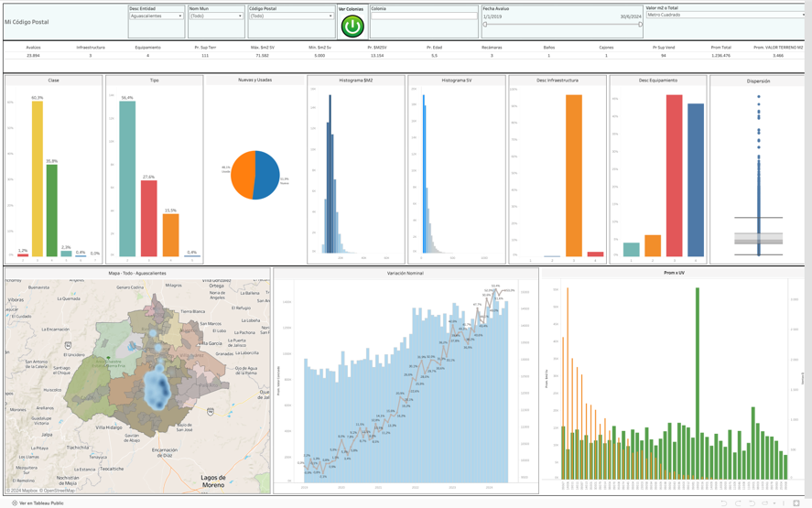Select the orange Usada pie slice
The height and width of the screenshot is (508, 812).
[x=243, y=175]
